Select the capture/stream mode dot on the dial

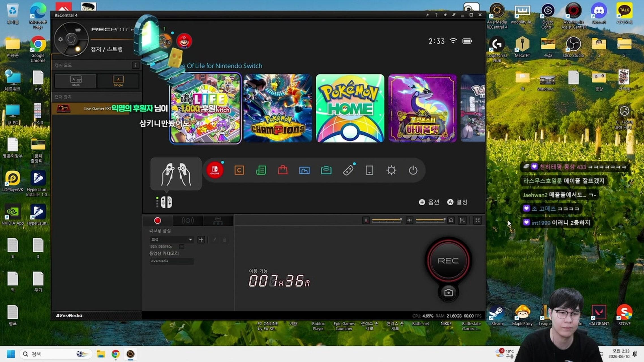(x=78, y=49)
